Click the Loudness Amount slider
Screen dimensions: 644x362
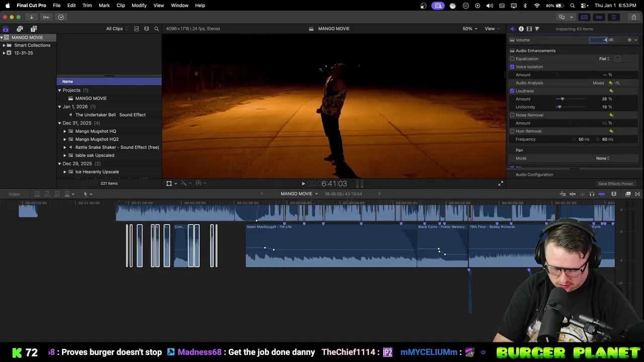point(562,99)
